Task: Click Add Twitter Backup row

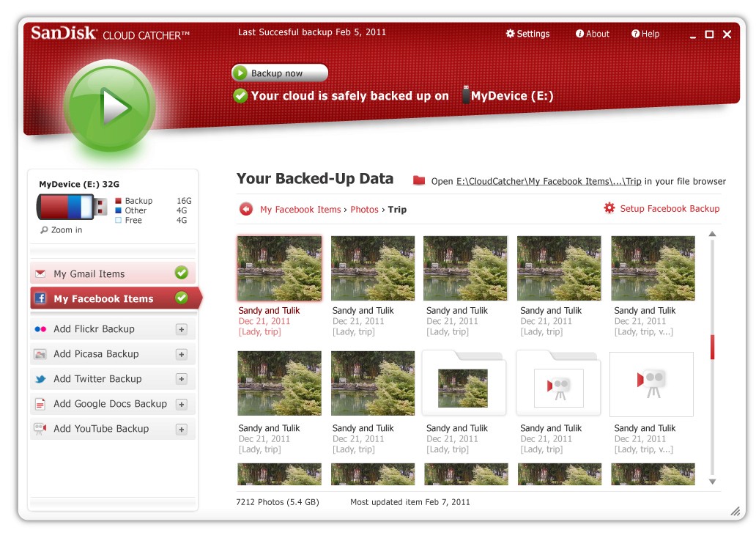Action: (113, 379)
